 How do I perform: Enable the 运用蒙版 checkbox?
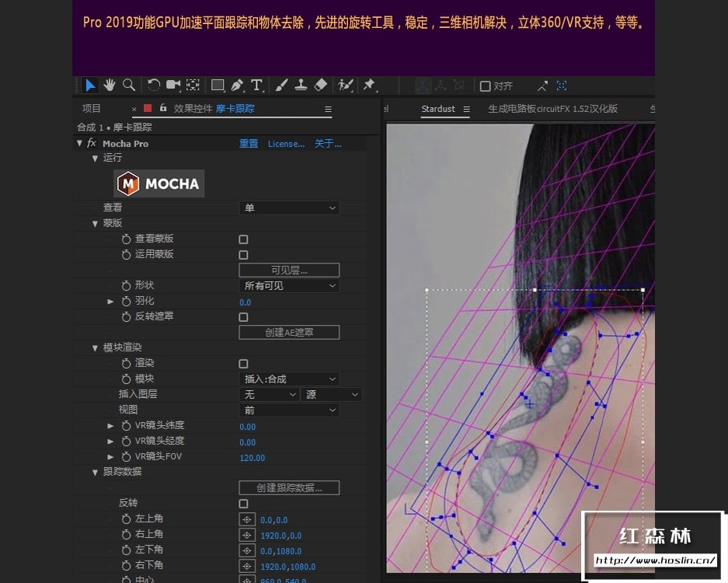pyautogui.click(x=243, y=255)
